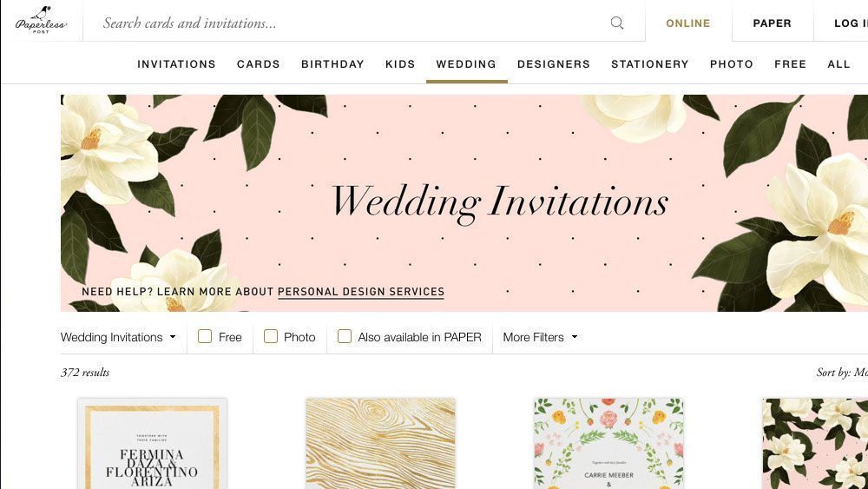
Task: Click the Paperless Post bird logo
Action: pyautogui.click(x=42, y=21)
